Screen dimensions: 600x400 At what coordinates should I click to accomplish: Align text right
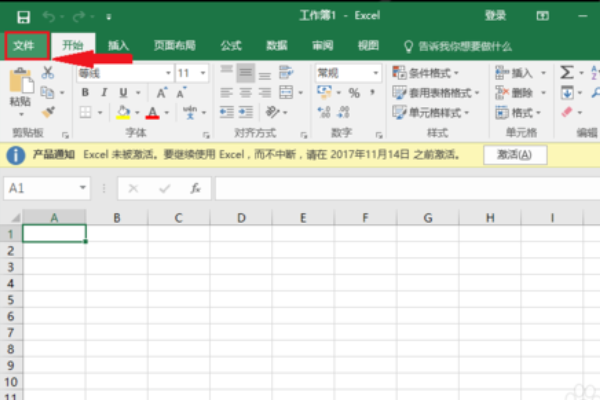tap(265, 92)
